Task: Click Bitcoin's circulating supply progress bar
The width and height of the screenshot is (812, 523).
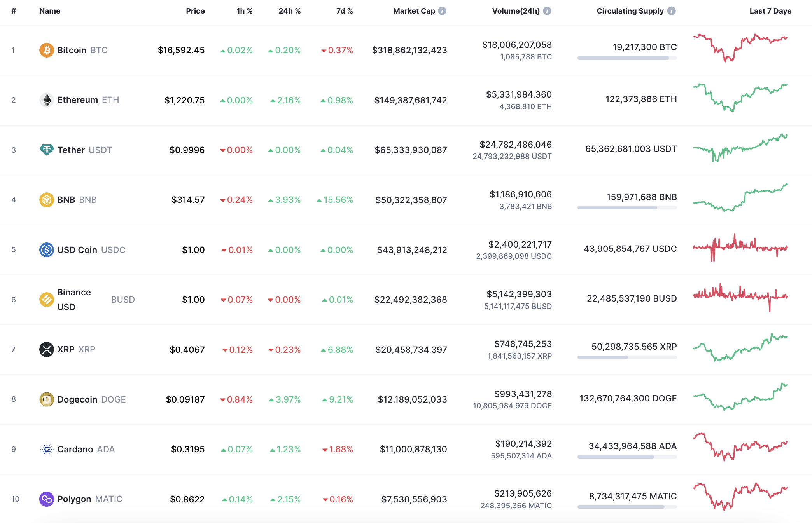Action: pos(626,59)
